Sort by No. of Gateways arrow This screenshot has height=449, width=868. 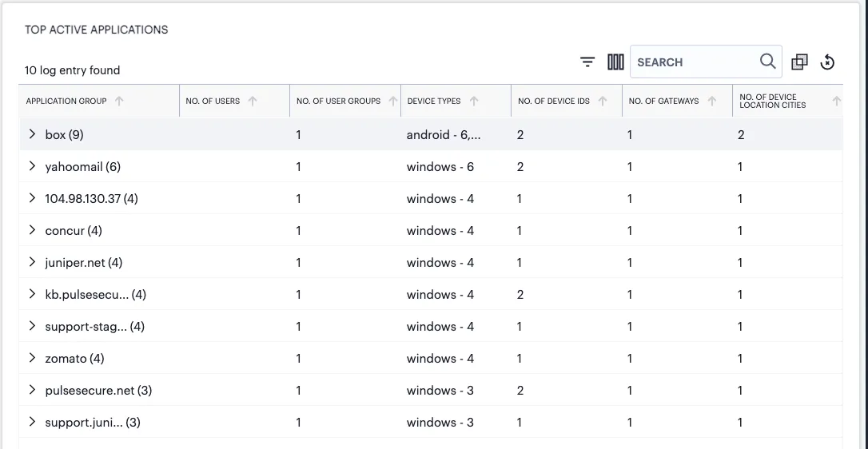pyautogui.click(x=712, y=101)
